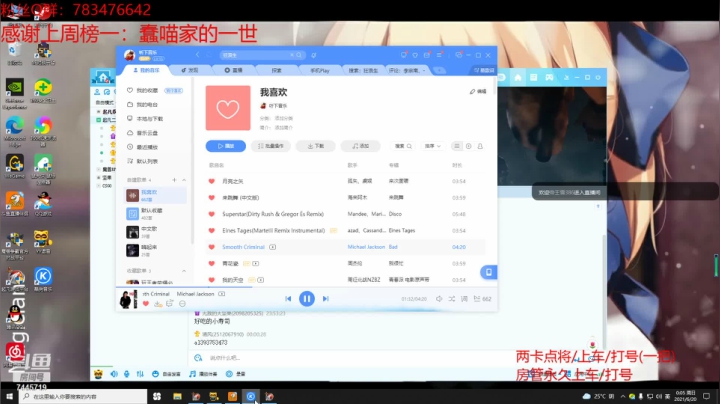Screen dimensions: 720x404
Task: Open the 排序 sort dropdown
Action: click(433, 146)
